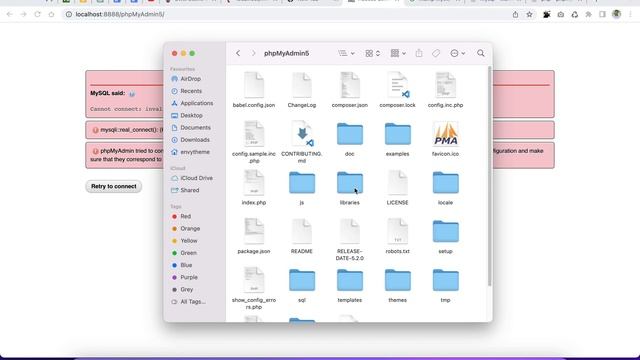
Task: Click the Finder Share button
Action: 419,53
